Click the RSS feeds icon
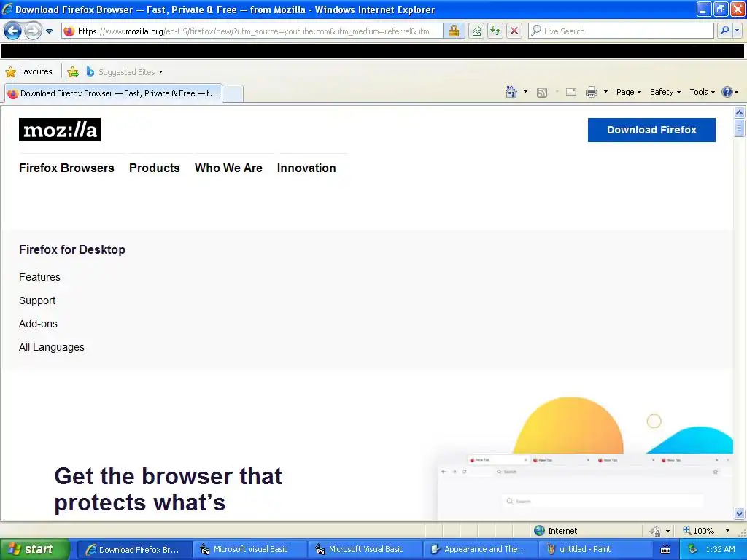The width and height of the screenshot is (747, 560). [x=542, y=93]
